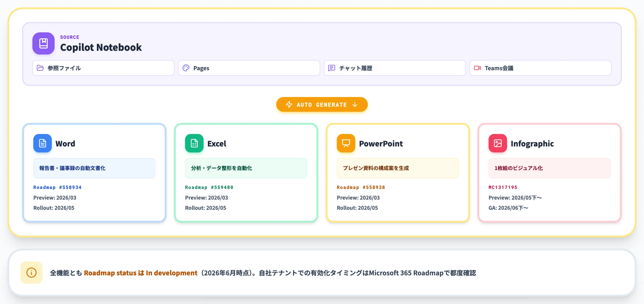Click the lightning bolt icon in Auto Generate
Image resolution: width=644 pixels, height=304 pixels.
click(x=289, y=104)
